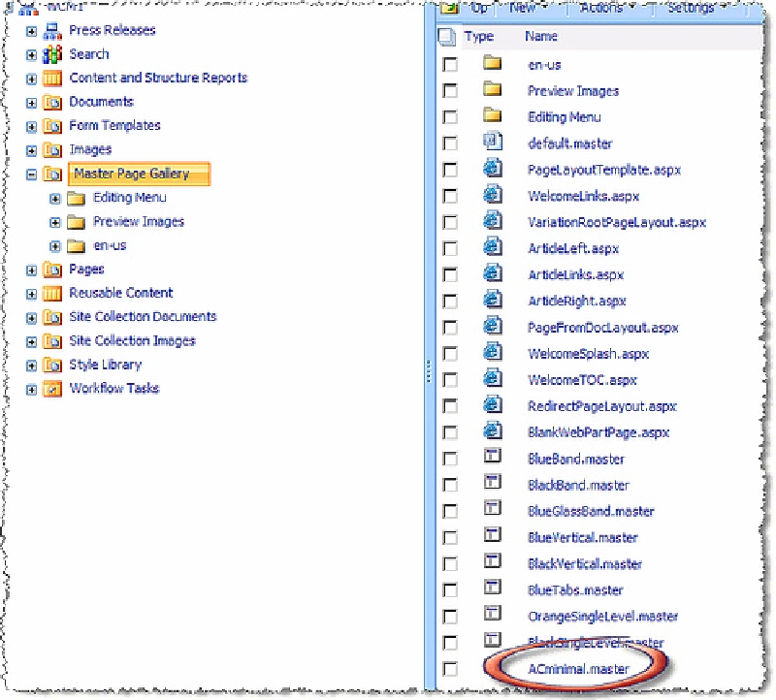The width and height of the screenshot is (776, 700).
Task: Select the checkbox beside BlueBand.master
Action: tap(449, 459)
